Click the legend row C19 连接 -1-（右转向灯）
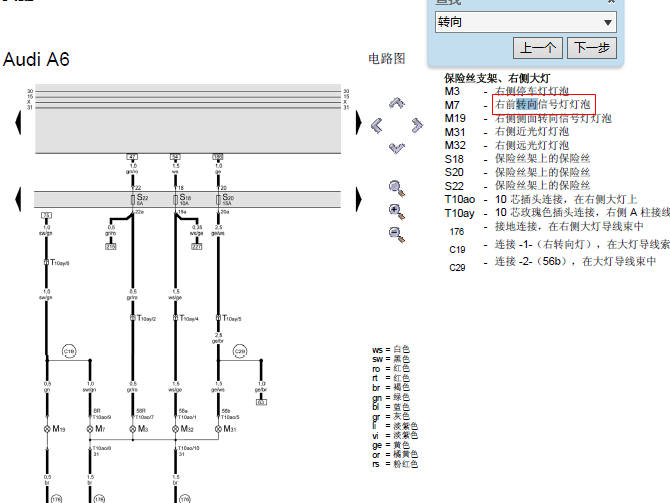Image resolution: width=670 pixels, height=503 pixels. click(x=559, y=246)
